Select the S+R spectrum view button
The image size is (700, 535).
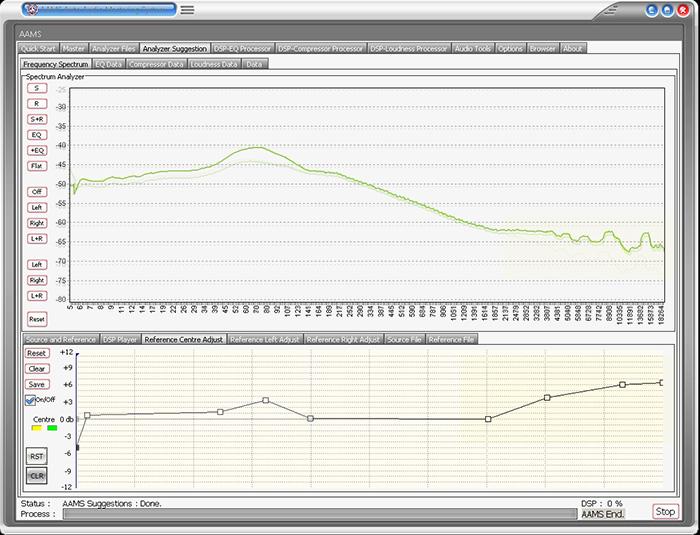(37, 119)
